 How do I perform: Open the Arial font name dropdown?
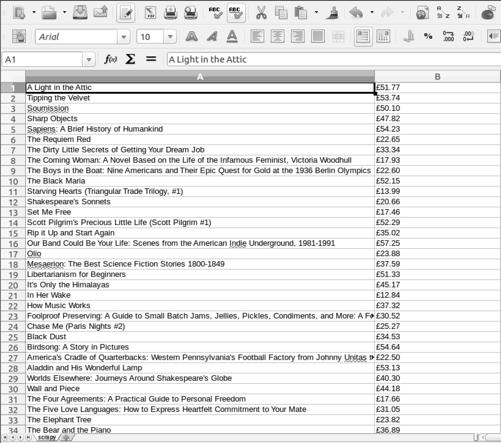[124, 37]
